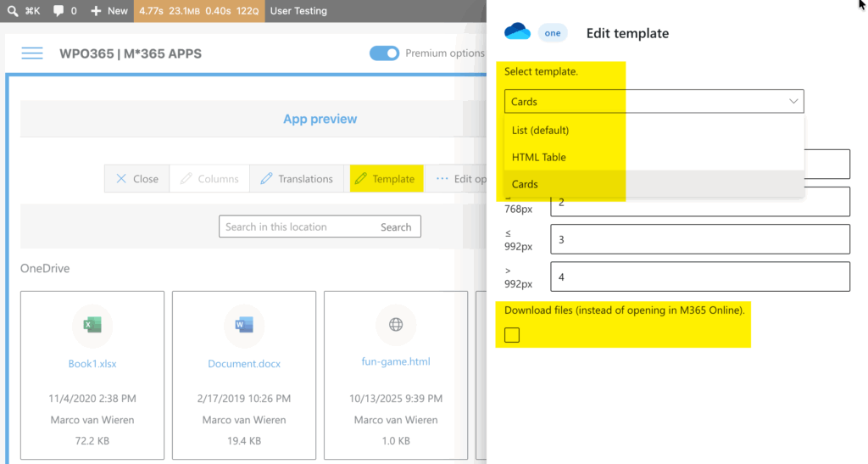Choose Cards option in template dropdown list
This screenshot has height=464, width=868.
[654, 184]
